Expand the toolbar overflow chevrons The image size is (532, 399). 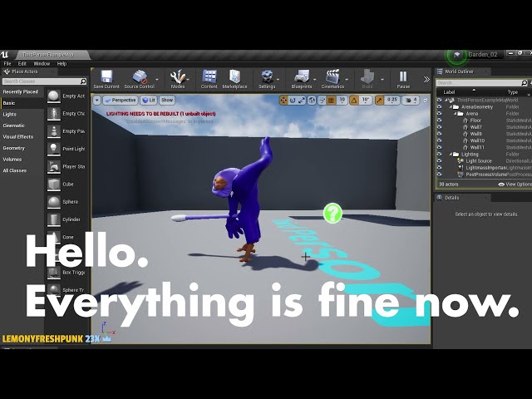click(x=426, y=80)
